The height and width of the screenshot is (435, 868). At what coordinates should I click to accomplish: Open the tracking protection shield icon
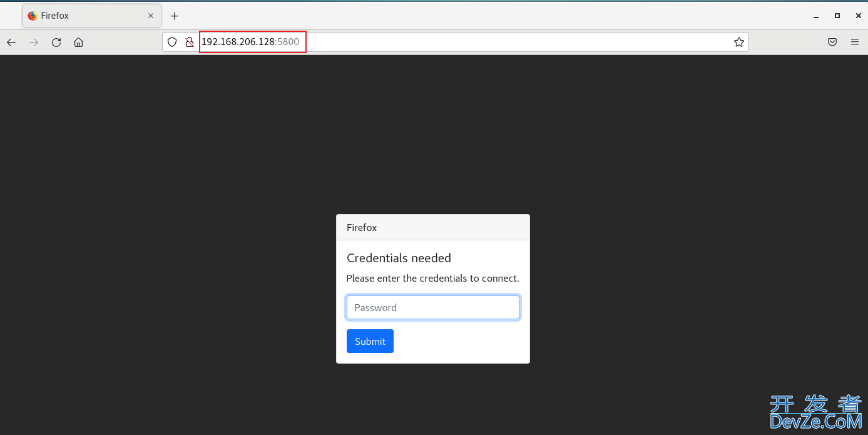[172, 43]
